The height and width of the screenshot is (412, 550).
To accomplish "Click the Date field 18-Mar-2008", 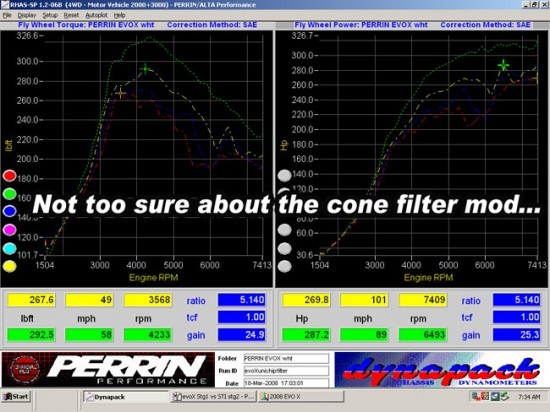I will pos(286,383).
